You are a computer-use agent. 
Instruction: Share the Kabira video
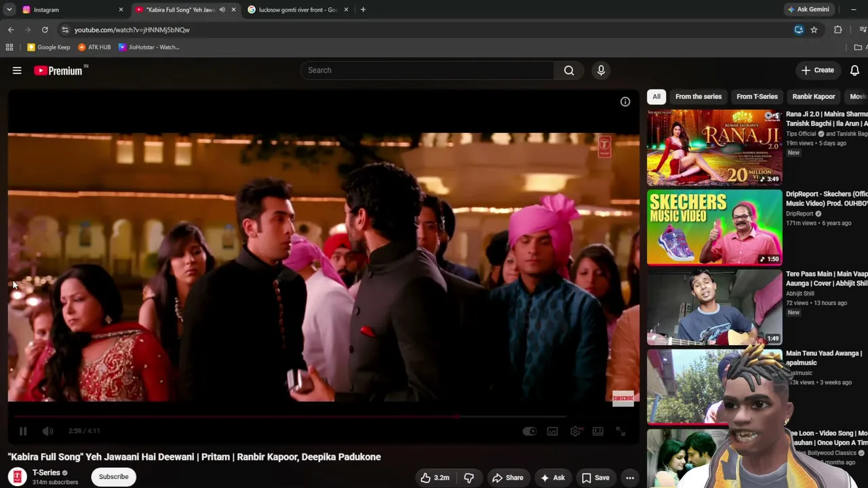[x=508, y=478]
